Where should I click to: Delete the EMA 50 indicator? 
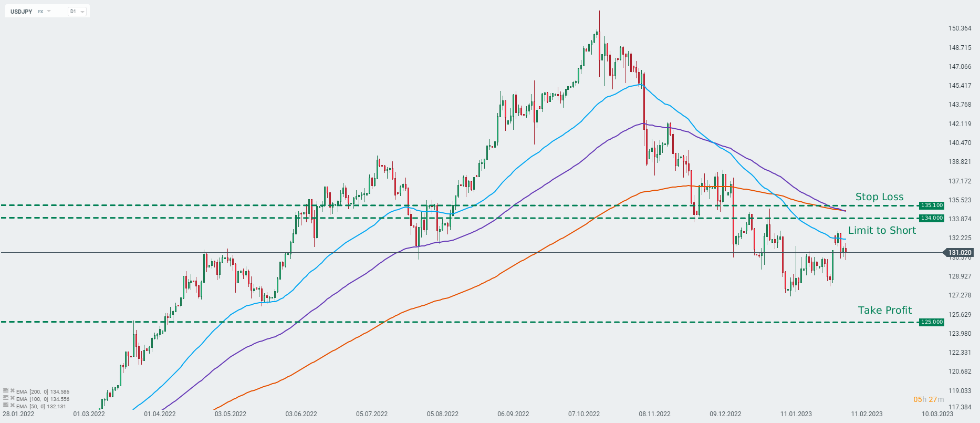pyautogui.click(x=12, y=406)
